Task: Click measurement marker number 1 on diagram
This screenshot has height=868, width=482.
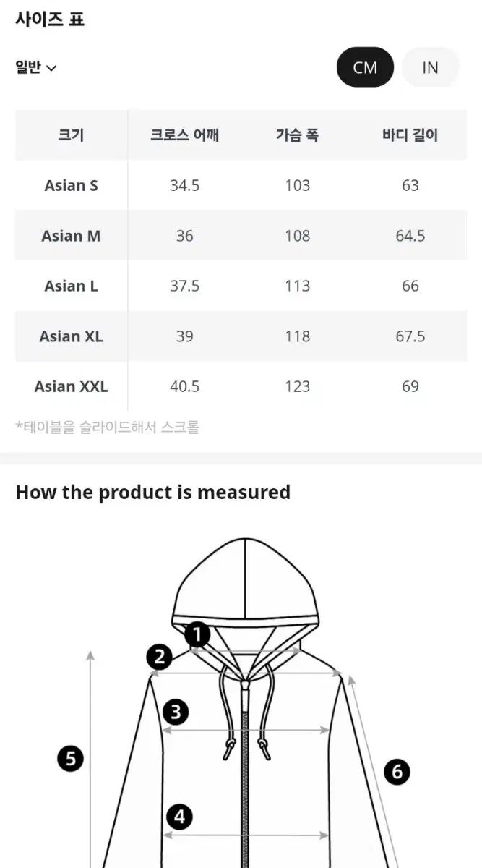Action: pos(197,636)
